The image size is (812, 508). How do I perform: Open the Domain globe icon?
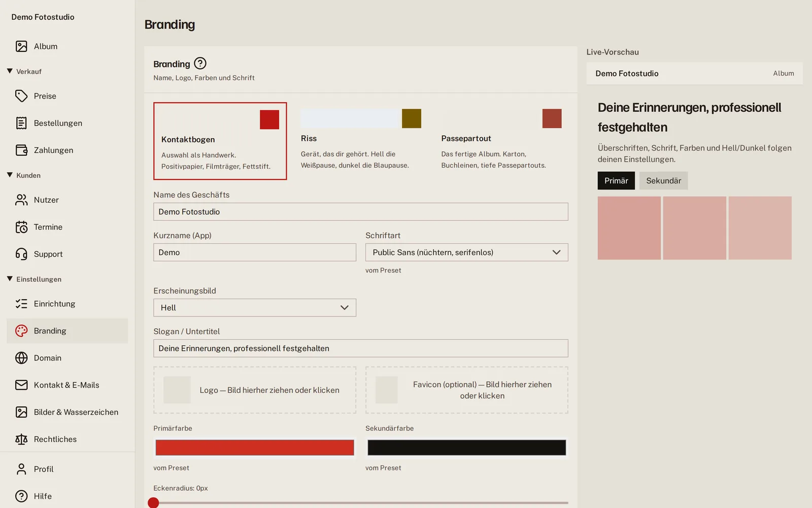[21, 358]
